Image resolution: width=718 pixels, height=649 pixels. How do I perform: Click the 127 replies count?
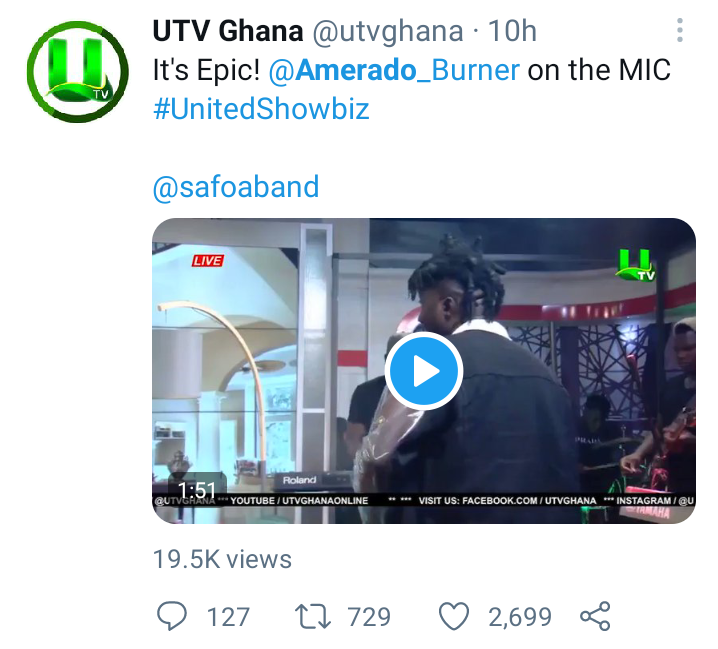click(x=228, y=616)
